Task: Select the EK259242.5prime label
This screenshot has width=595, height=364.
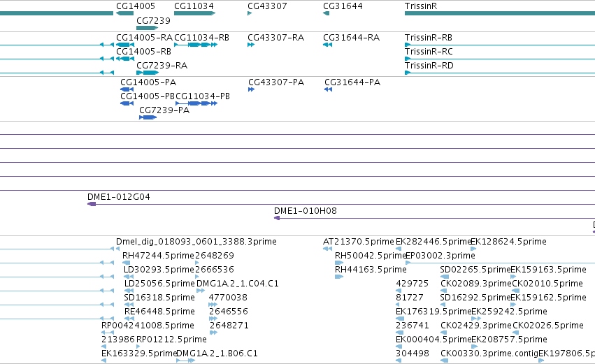Action: coord(509,312)
